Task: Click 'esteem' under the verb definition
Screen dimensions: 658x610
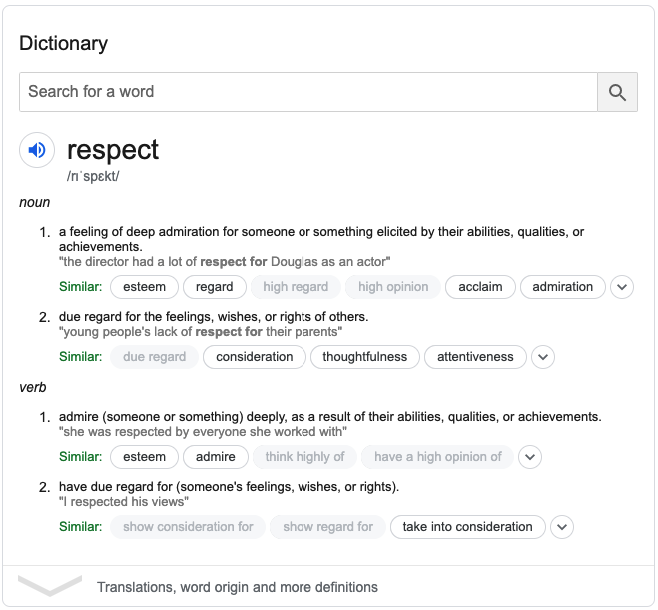Action: pos(144,457)
